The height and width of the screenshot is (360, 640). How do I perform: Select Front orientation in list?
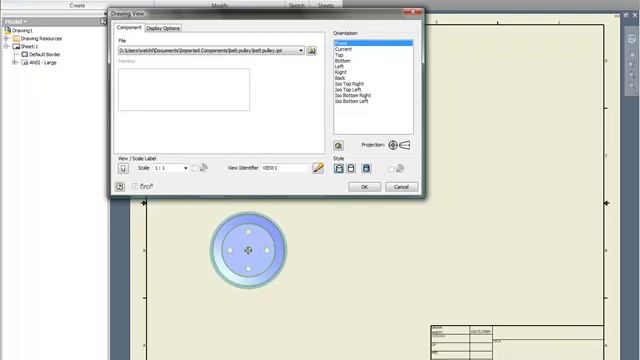[373, 43]
